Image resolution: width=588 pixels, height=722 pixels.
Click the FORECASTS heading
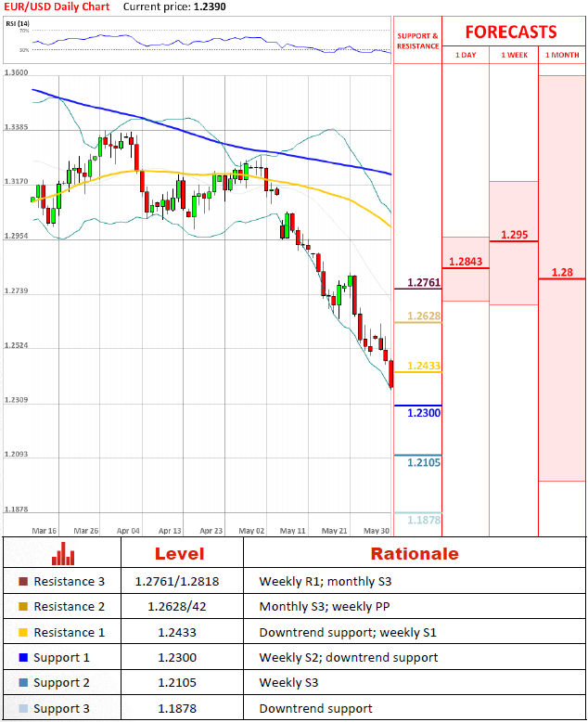tap(511, 32)
